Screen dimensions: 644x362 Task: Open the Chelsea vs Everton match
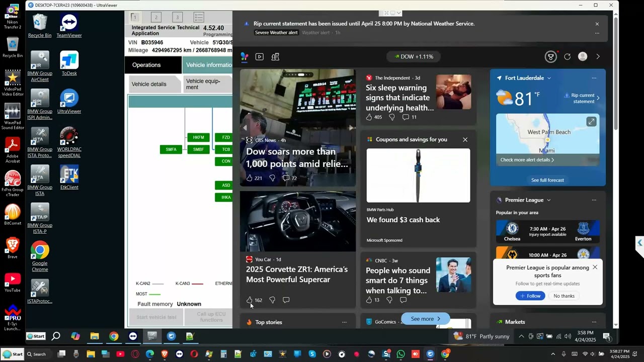pos(548,232)
